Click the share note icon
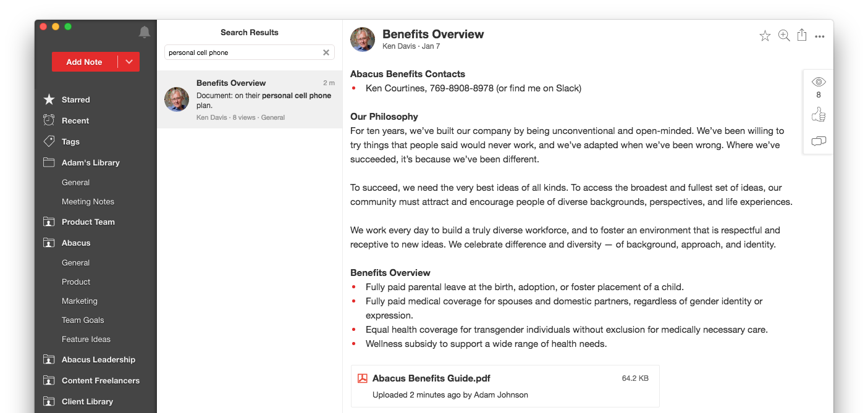 pyautogui.click(x=802, y=35)
